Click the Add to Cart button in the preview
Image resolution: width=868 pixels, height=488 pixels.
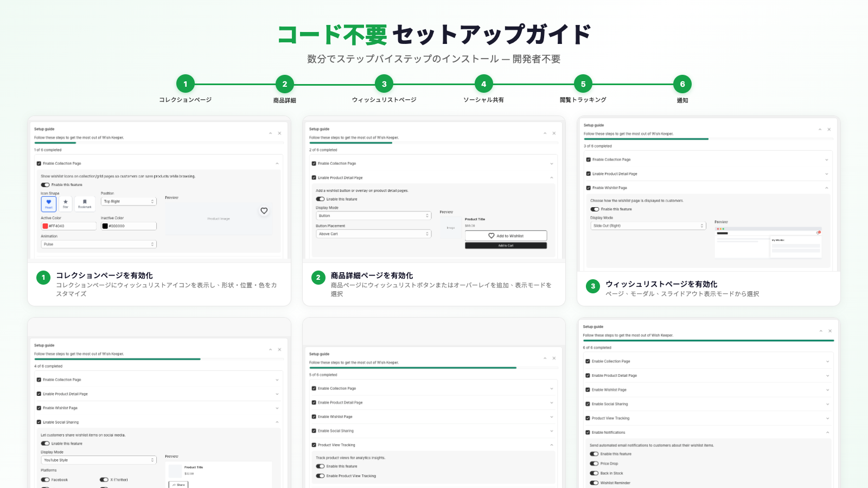click(x=506, y=245)
